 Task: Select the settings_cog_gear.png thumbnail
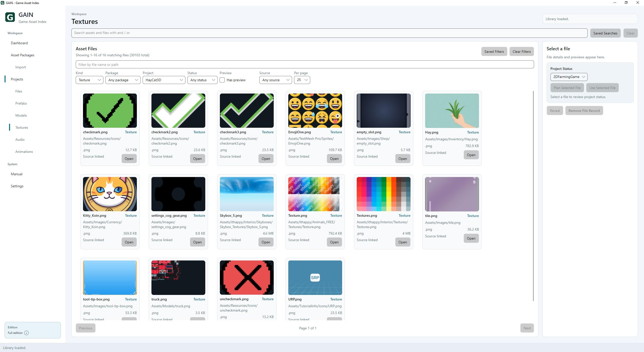(x=178, y=194)
